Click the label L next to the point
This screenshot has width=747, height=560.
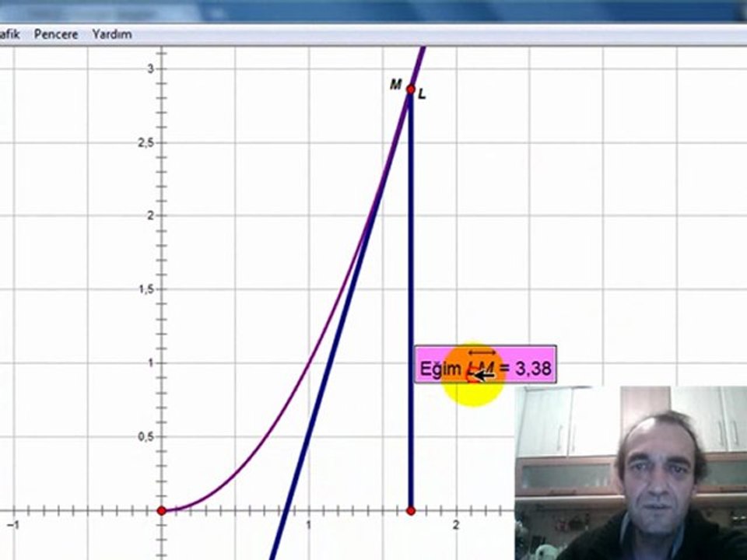(422, 95)
